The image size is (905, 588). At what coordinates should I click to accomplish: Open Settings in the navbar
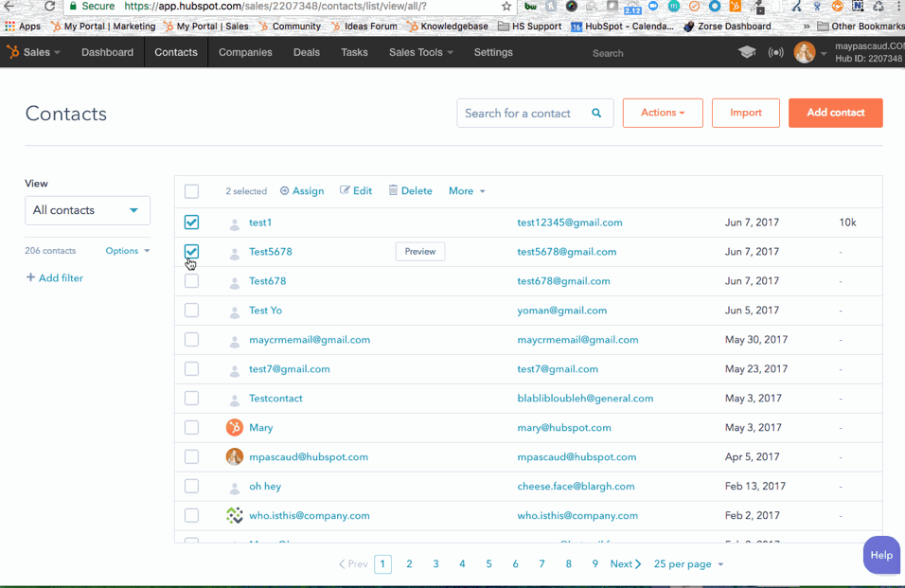[493, 52]
